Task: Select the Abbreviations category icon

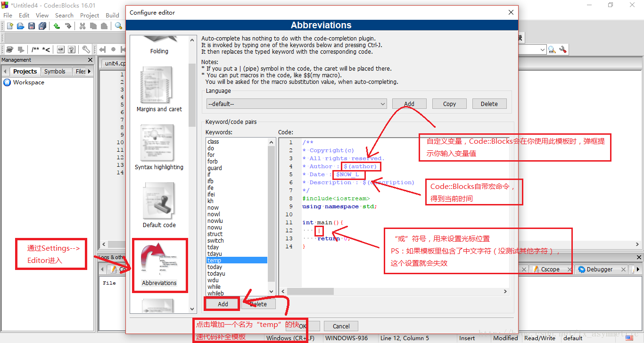Action: point(159,264)
